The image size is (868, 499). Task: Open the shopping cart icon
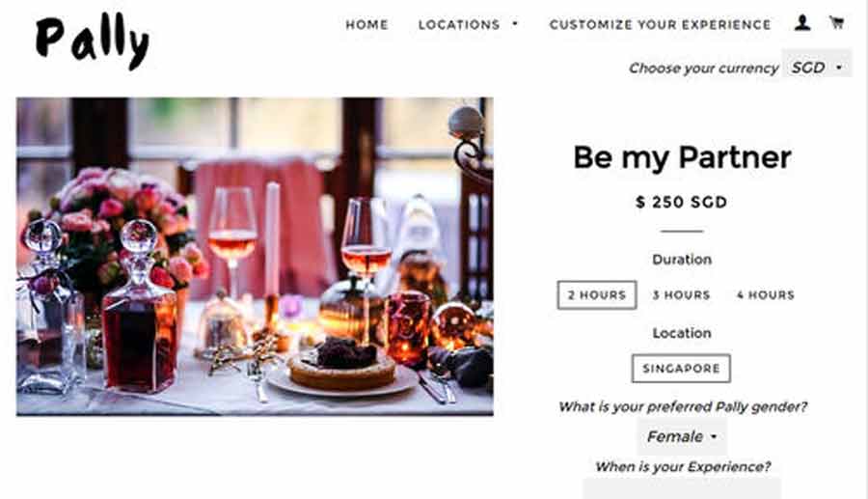(835, 23)
